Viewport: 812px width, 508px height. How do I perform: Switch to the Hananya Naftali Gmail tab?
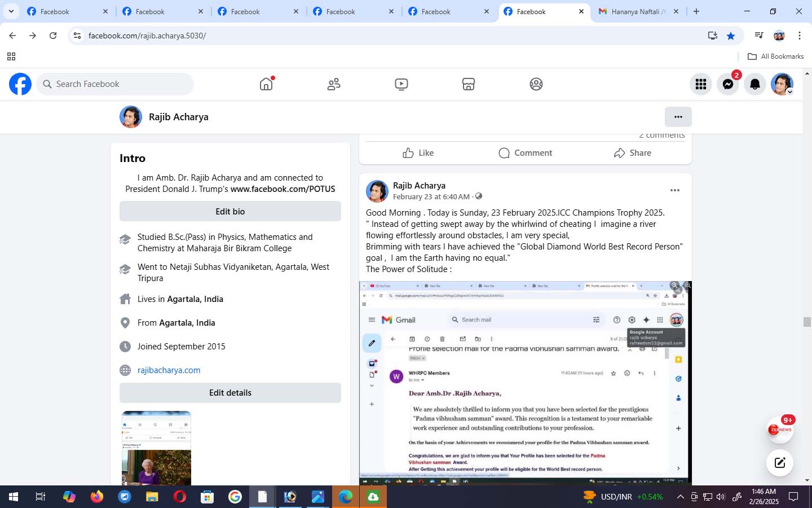(638, 11)
